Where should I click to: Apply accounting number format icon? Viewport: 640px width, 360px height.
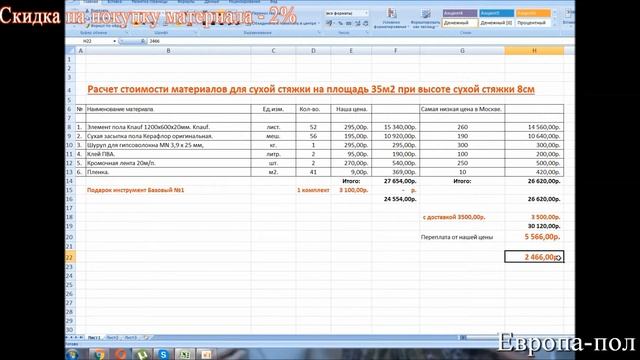(x=329, y=23)
